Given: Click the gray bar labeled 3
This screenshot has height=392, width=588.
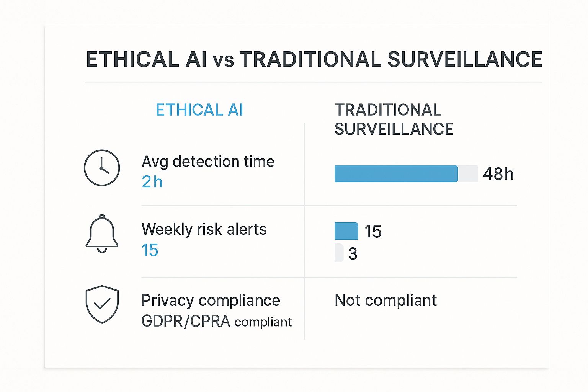Looking at the screenshot, I should pyautogui.click(x=339, y=253).
